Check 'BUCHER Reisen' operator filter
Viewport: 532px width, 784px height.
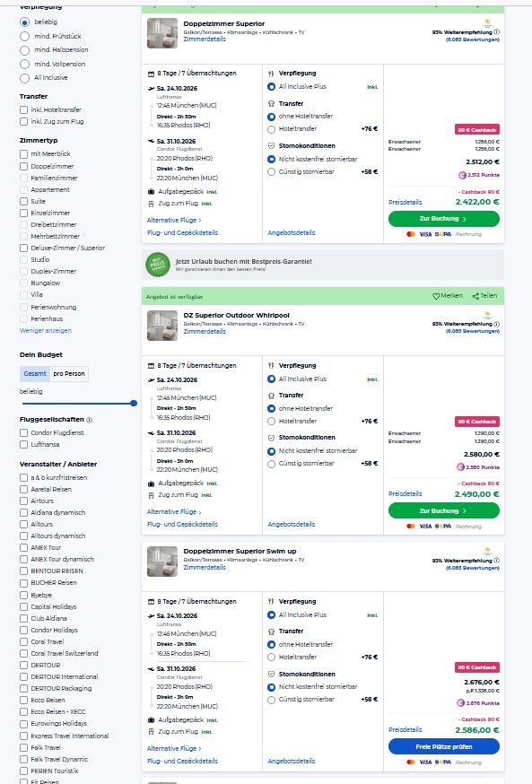23,582
